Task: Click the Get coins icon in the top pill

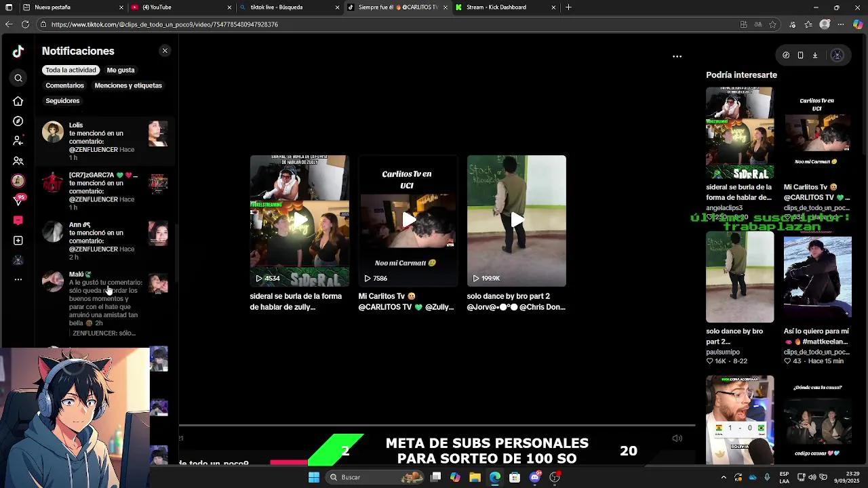Action: pyautogui.click(x=786, y=56)
